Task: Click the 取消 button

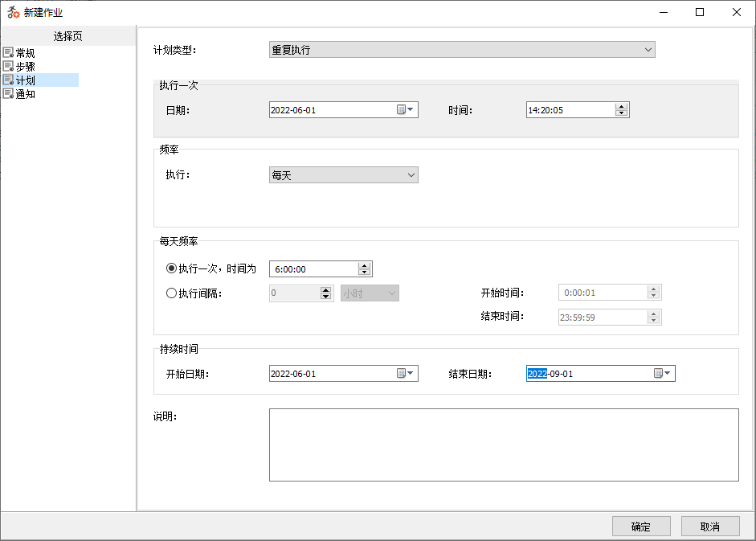Action: click(710, 526)
